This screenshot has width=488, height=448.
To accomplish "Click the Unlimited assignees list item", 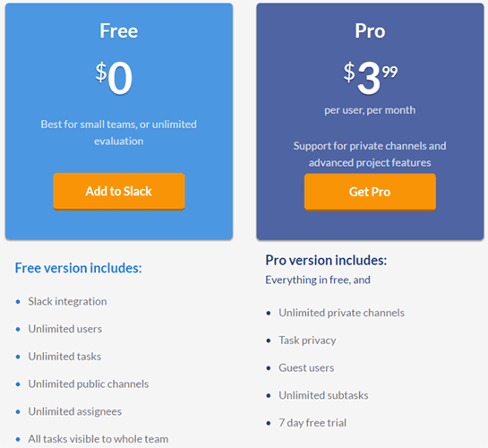I will coord(75,411).
